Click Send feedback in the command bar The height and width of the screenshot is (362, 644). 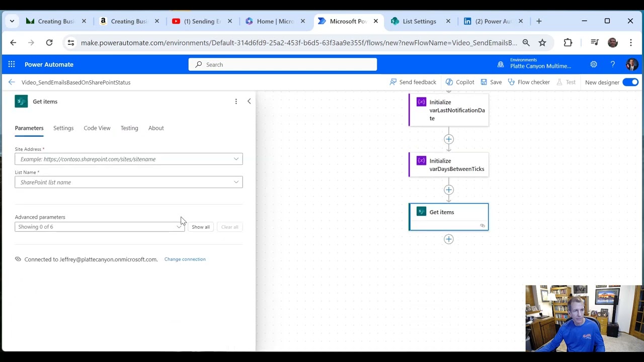point(413,82)
